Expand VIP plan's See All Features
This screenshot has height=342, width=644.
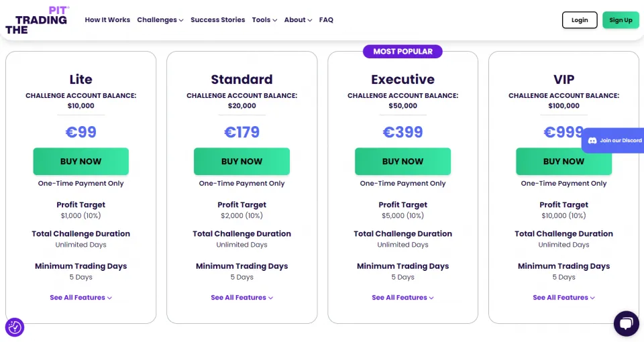click(563, 298)
